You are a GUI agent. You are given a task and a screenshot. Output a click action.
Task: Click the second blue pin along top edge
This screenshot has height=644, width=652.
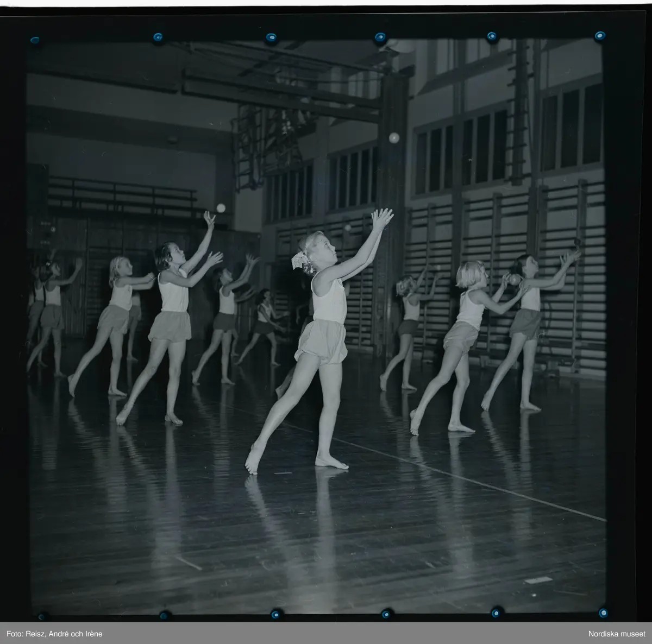(158, 37)
